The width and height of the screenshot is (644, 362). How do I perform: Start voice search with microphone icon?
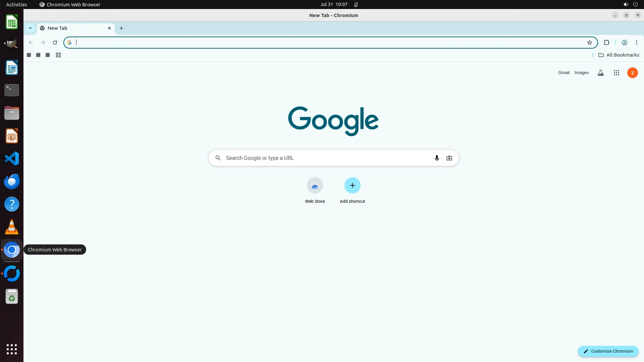tap(437, 158)
